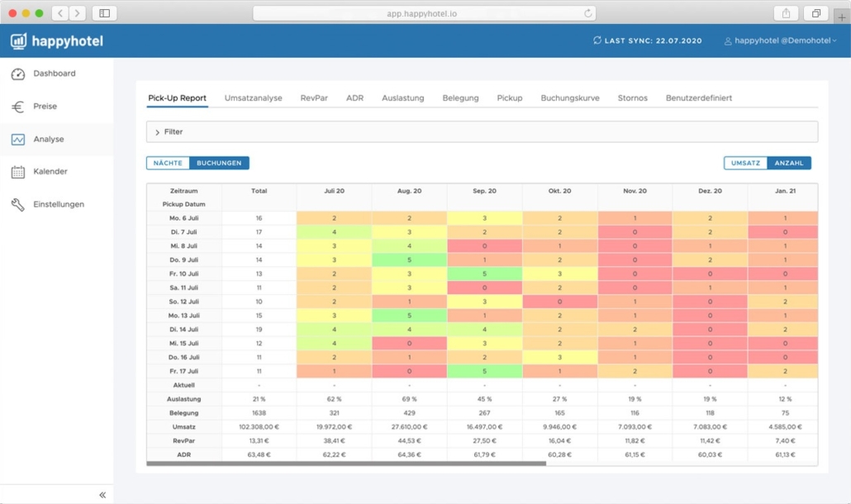The height and width of the screenshot is (504, 851).
Task: Collapse the sidebar with the double-arrow control
Action: (102, 493)
